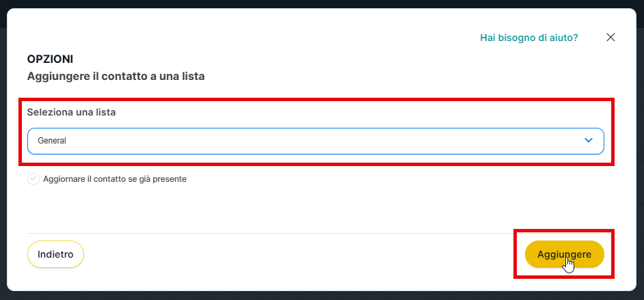
Task: Click 'Aggiungere il contatto a una lista' subtitle
Action: [x=116, y=77]
